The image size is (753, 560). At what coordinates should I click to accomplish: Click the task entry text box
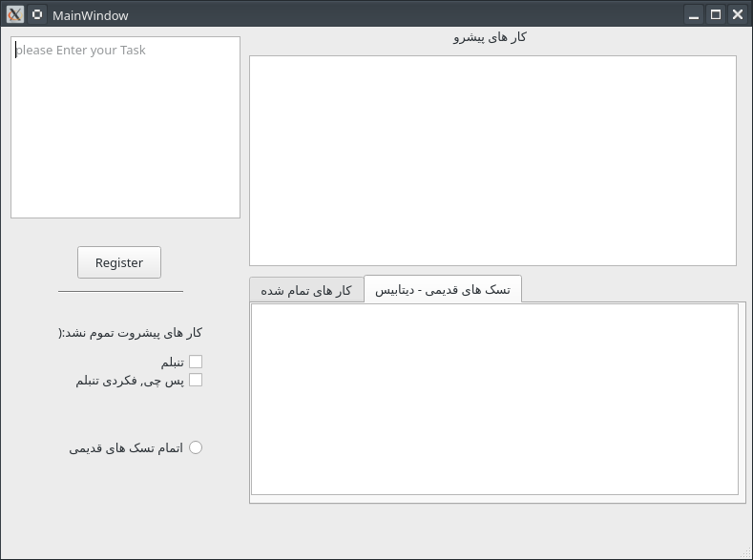pos(125,127)
